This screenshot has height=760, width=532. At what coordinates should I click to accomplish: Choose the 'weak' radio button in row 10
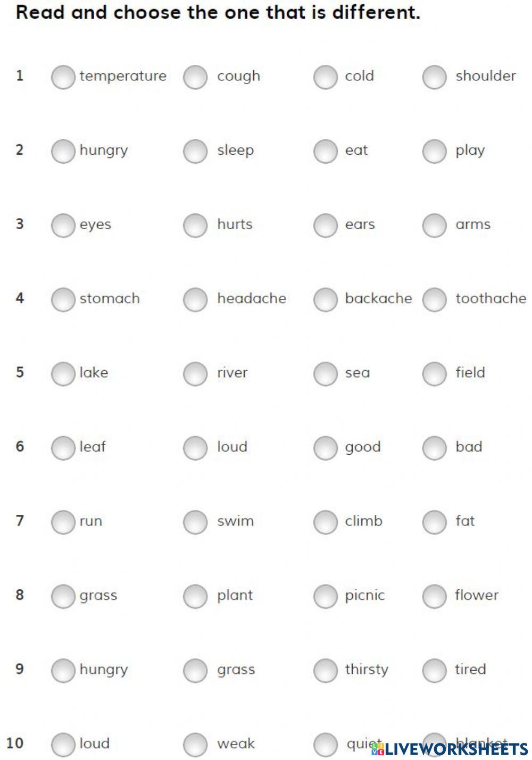point(195,745)
